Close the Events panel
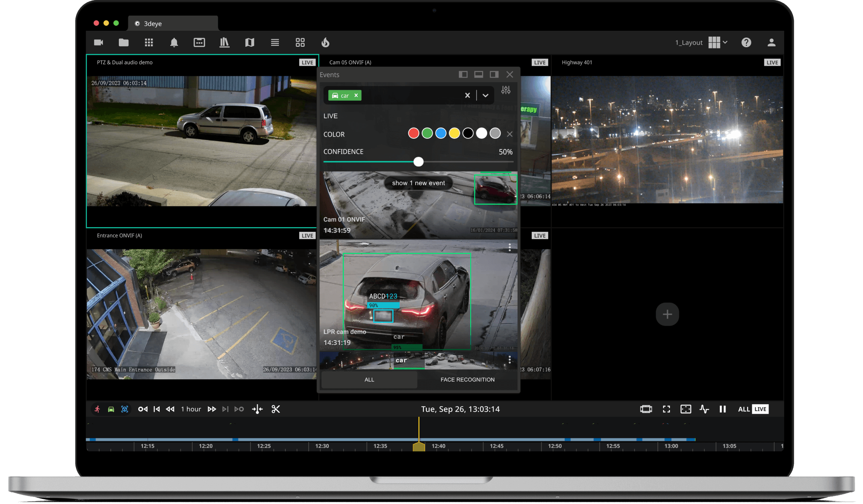The image size is (863, 504). point(510,75)
